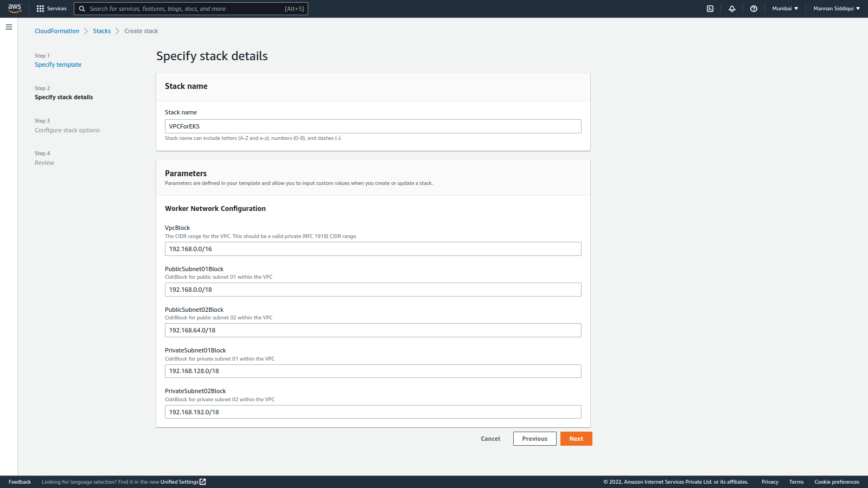
Task: Open Unified Settings via external link icon
Action: point(202,481)
